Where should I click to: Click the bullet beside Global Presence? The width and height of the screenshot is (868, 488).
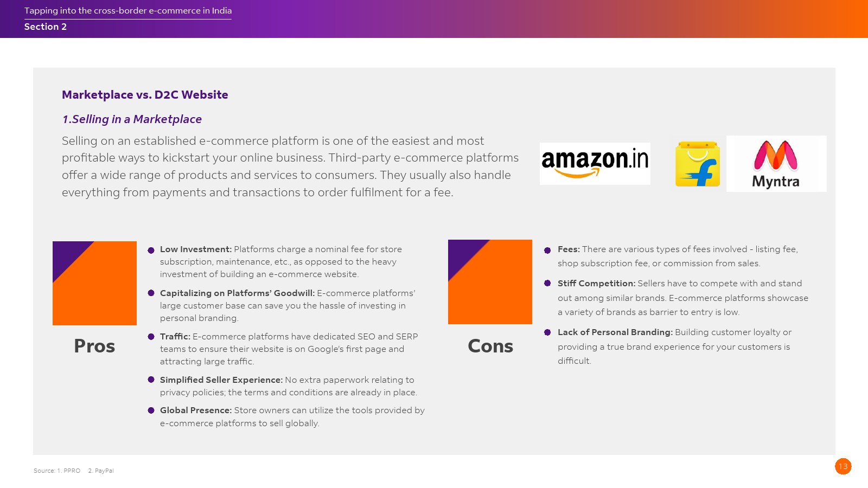pos(151,410)
